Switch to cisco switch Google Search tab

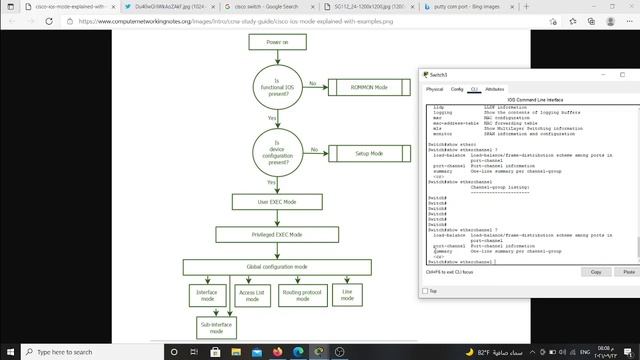pos(270,7)
